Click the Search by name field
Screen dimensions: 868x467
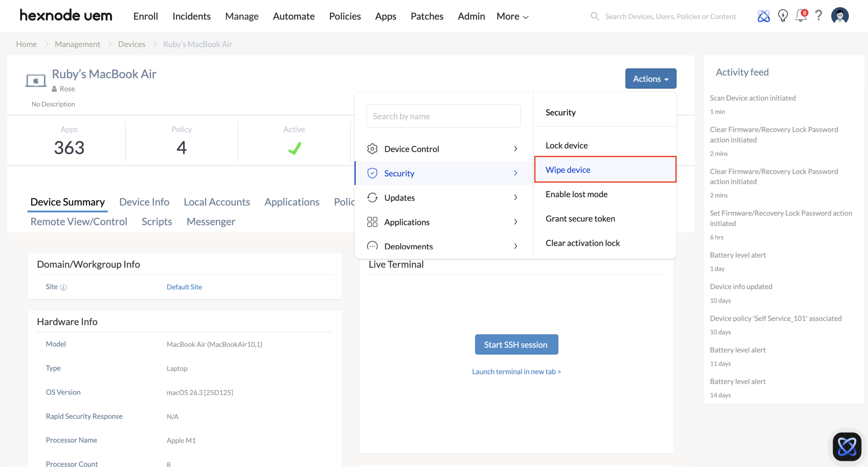click(443, 116)
